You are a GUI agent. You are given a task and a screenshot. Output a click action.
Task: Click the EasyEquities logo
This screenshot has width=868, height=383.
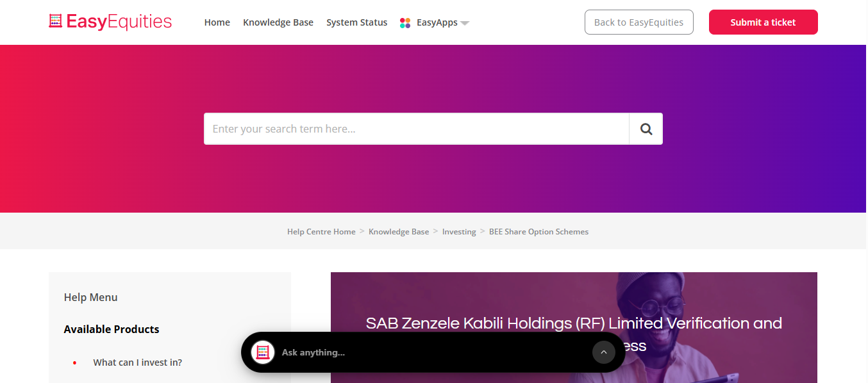(x=110, y=22)
